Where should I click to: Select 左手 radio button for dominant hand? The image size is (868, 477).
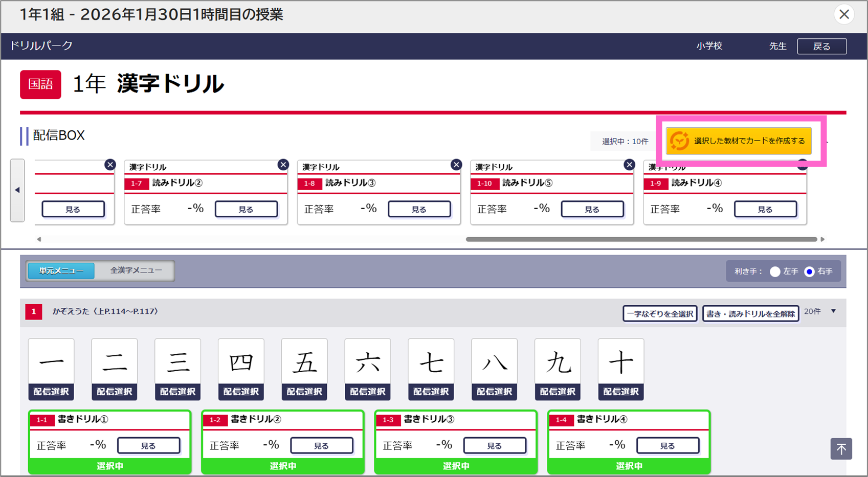775,271
